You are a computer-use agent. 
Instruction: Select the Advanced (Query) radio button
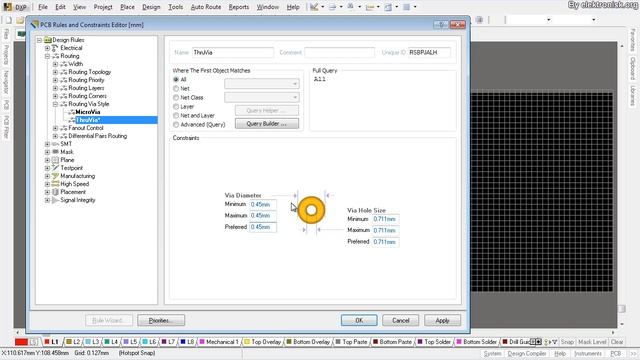tap(176, 124)
